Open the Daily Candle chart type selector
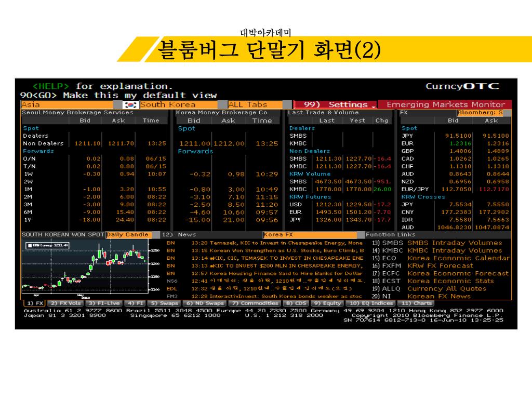 point(129,235)
